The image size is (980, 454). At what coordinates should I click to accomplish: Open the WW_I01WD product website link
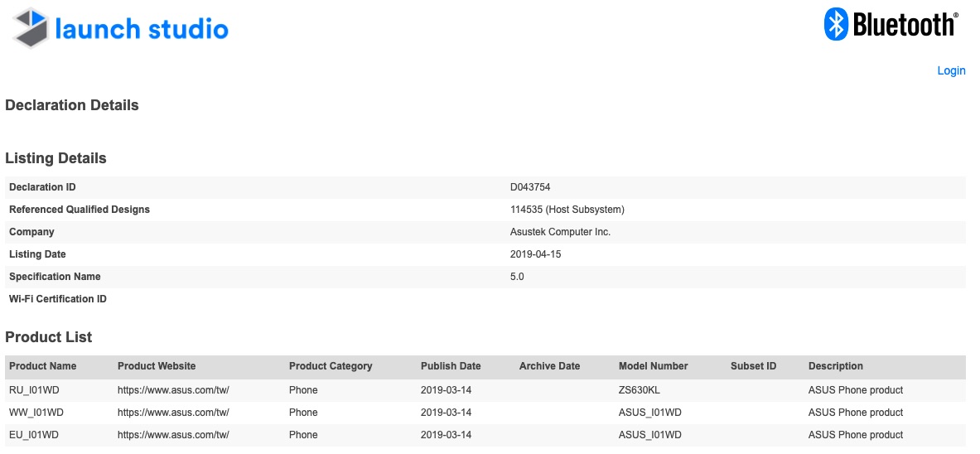173,413
